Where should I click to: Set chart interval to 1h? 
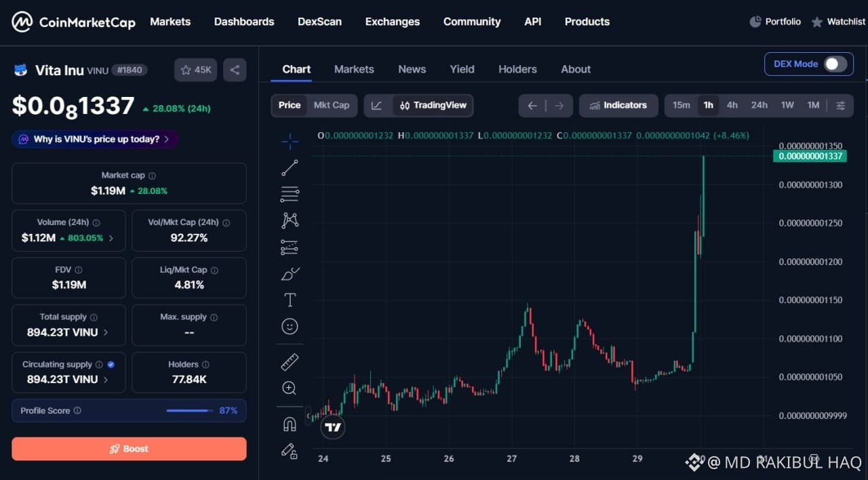point(708,105)
